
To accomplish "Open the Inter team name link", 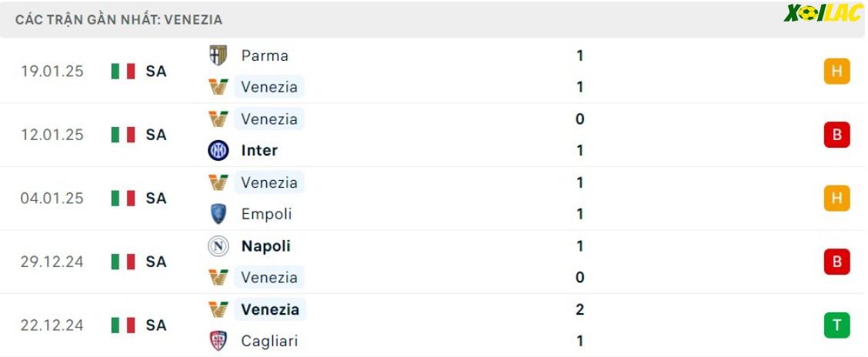I will click(x=259, y=151).
